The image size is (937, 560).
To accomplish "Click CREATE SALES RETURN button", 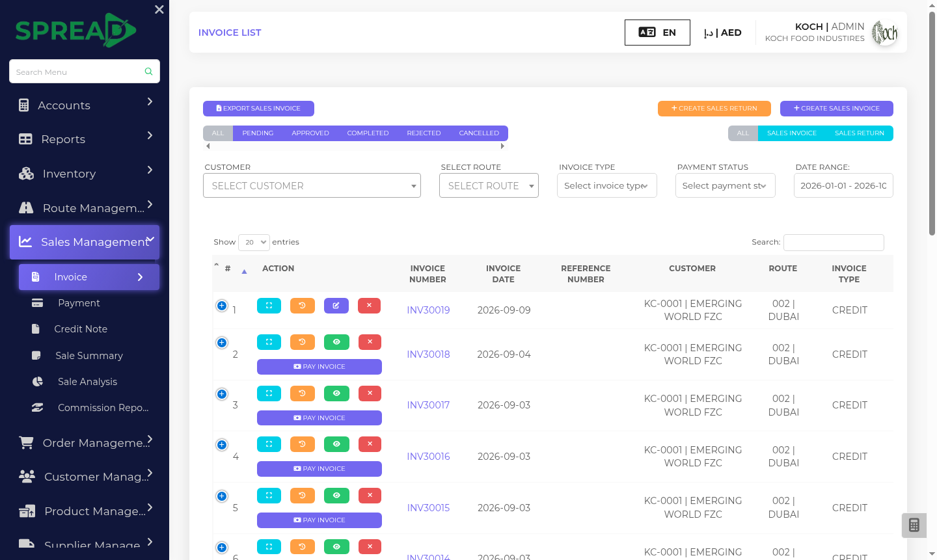I will click(714, 109).
